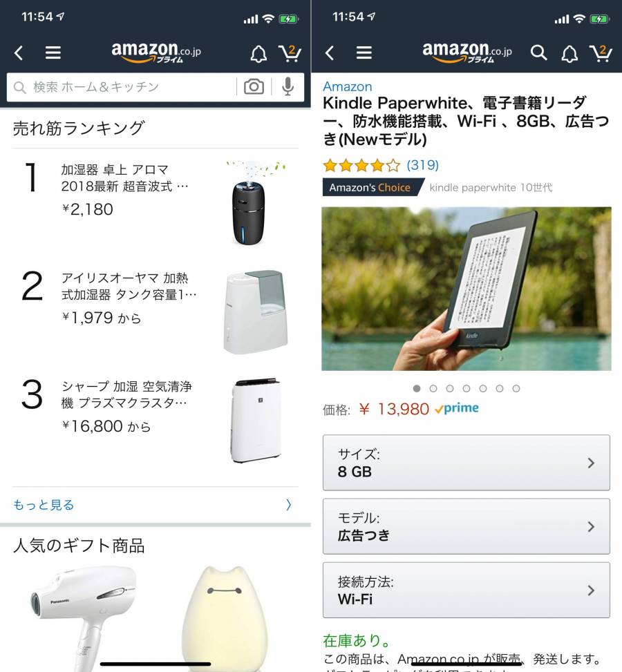Open the Amazon brand link above title
This screenshot has width=622, height=672.
click(348, 86)
